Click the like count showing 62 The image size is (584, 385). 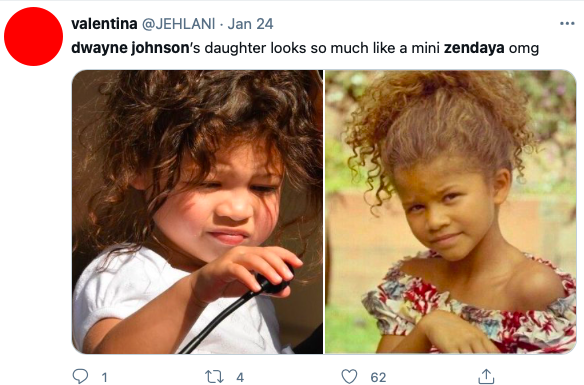378,377
